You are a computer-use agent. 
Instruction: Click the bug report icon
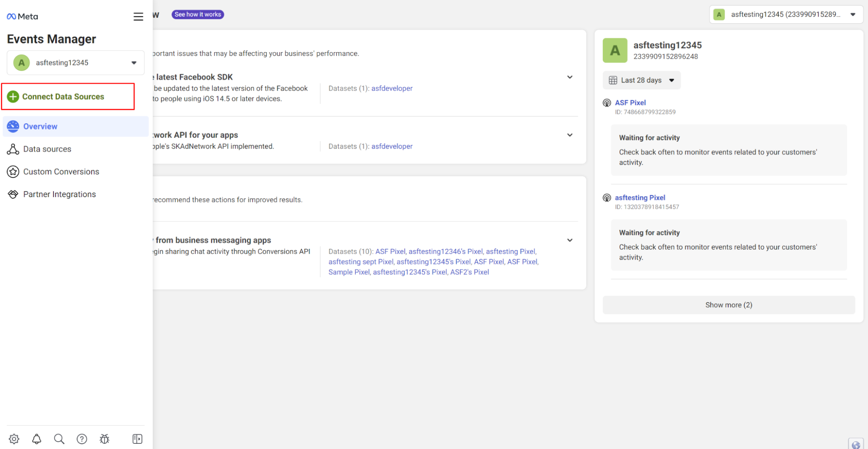pyautogui.click(x=105, y=439)
